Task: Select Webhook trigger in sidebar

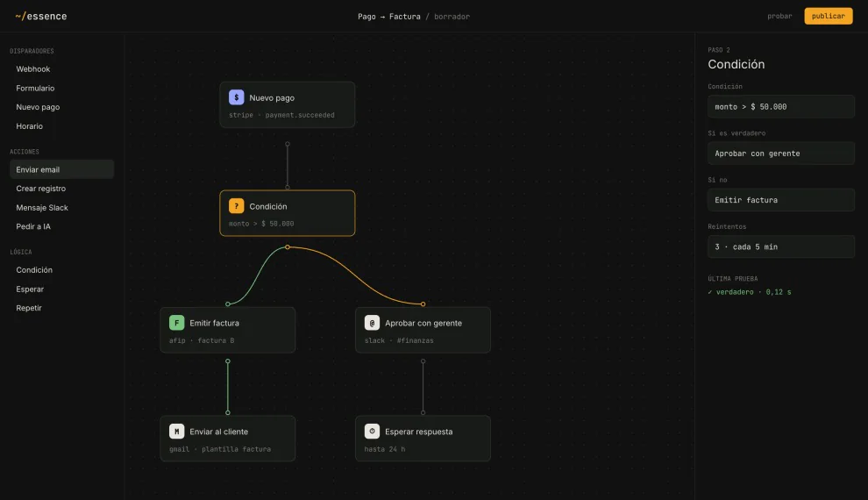Action: (x=61, y=69)
